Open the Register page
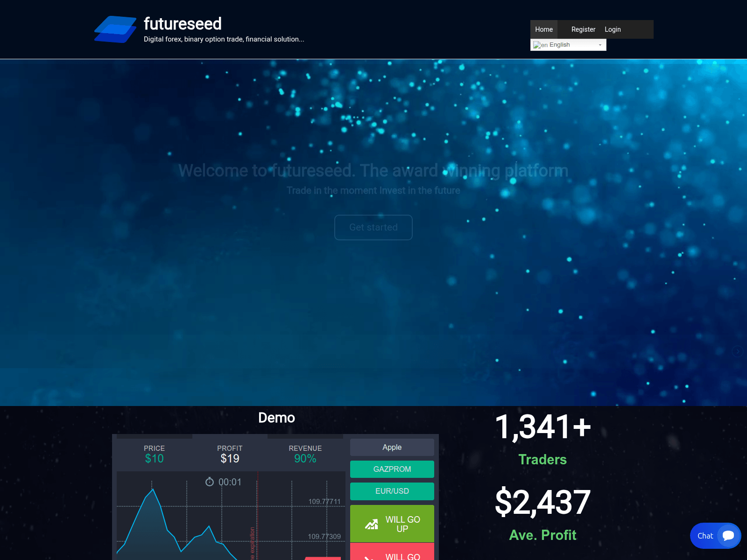747x560 pixels. click(583, 29)
